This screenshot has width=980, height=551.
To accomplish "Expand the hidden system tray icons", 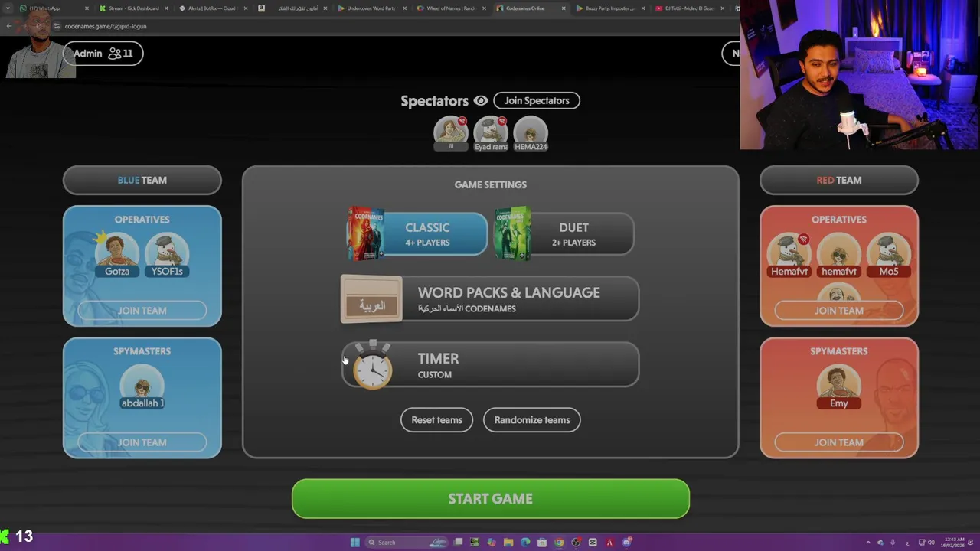I will 868,543.
